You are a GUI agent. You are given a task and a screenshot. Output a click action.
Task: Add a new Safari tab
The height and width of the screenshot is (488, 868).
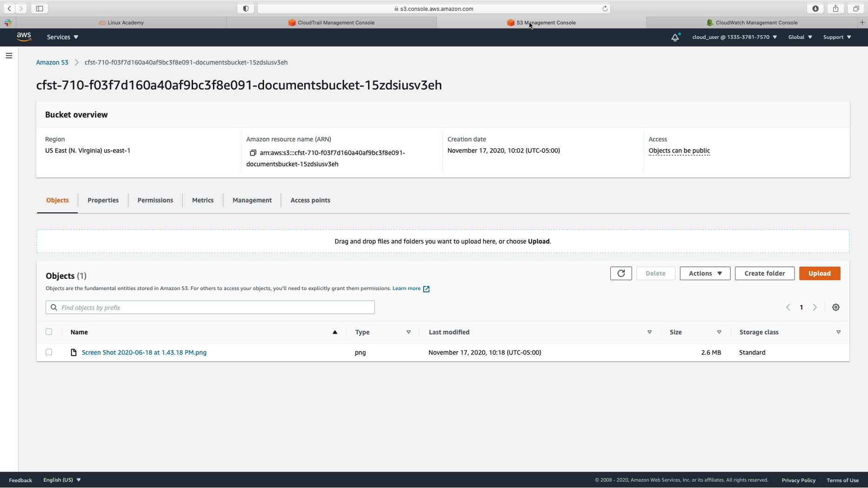862,22
